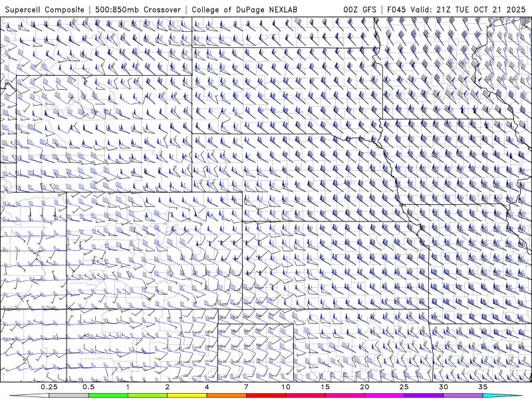Screen dimensions: 532x399
Task: Click the crimson 10–15 color bar segment
Action: click(x=305, y=396)
